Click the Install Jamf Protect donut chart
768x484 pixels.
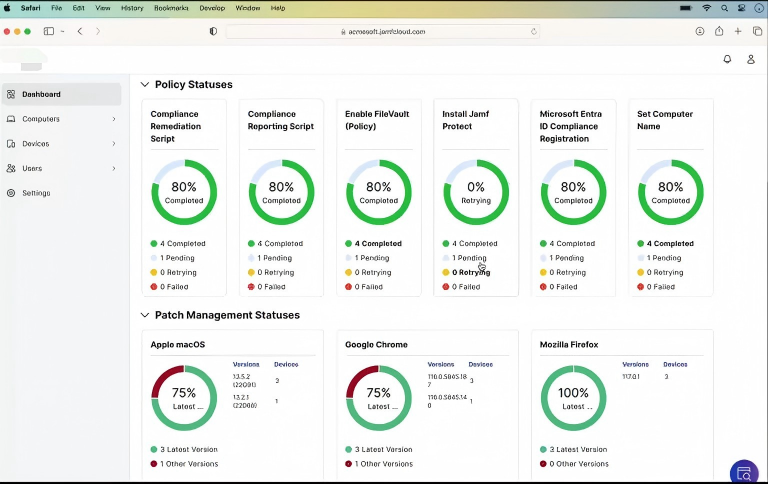point(476,192)
